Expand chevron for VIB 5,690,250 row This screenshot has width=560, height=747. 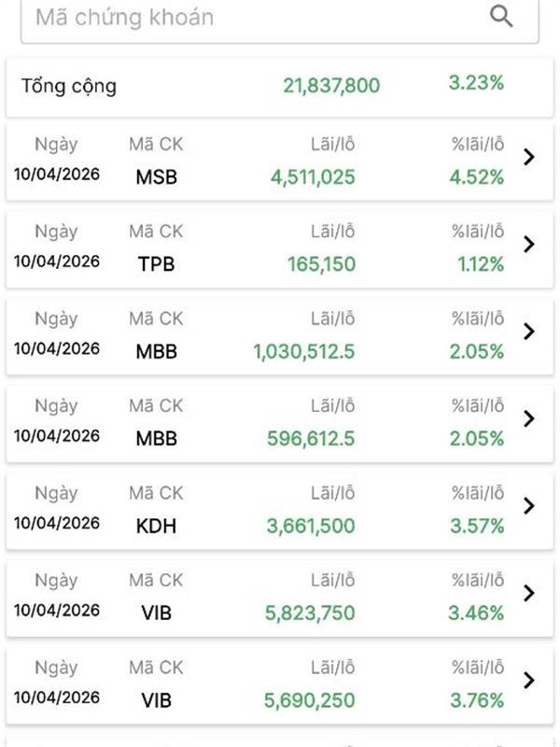coord(529,680)
